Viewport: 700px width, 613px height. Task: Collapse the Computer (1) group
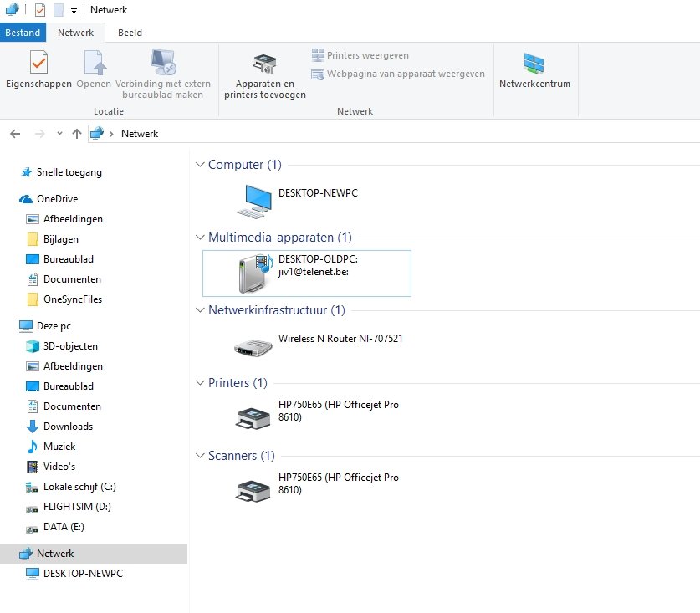pyautogui.click(x=200, y=164)
